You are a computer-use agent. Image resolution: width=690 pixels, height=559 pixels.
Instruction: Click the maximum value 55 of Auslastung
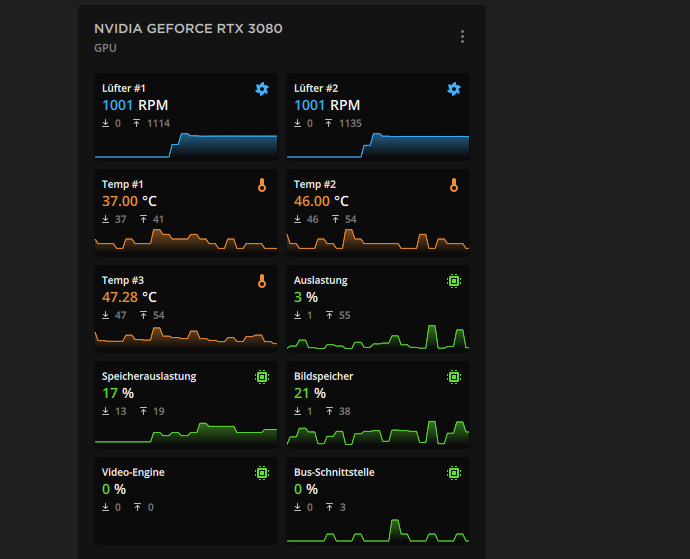pos(345,315)
